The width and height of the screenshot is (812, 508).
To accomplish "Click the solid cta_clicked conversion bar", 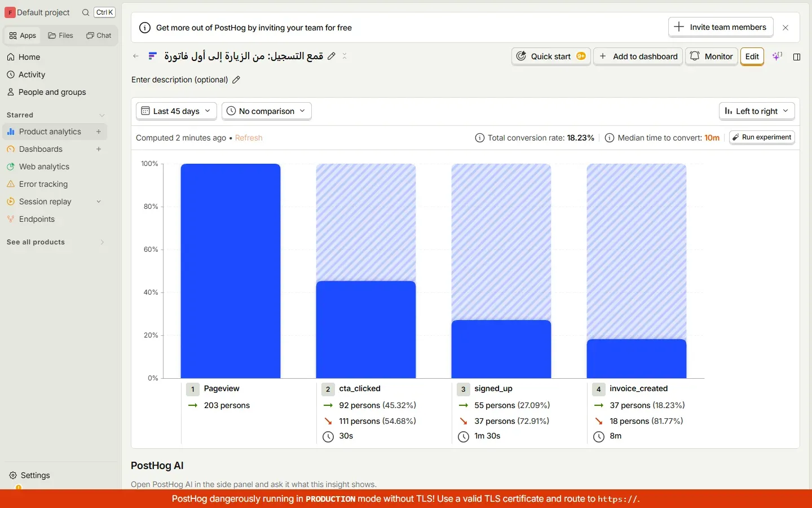I will [366, 330].
